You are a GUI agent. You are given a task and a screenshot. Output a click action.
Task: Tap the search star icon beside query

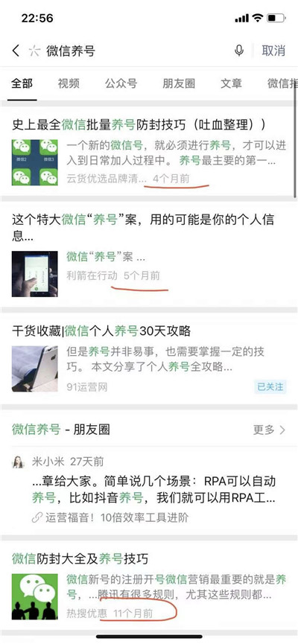point(34,51)
